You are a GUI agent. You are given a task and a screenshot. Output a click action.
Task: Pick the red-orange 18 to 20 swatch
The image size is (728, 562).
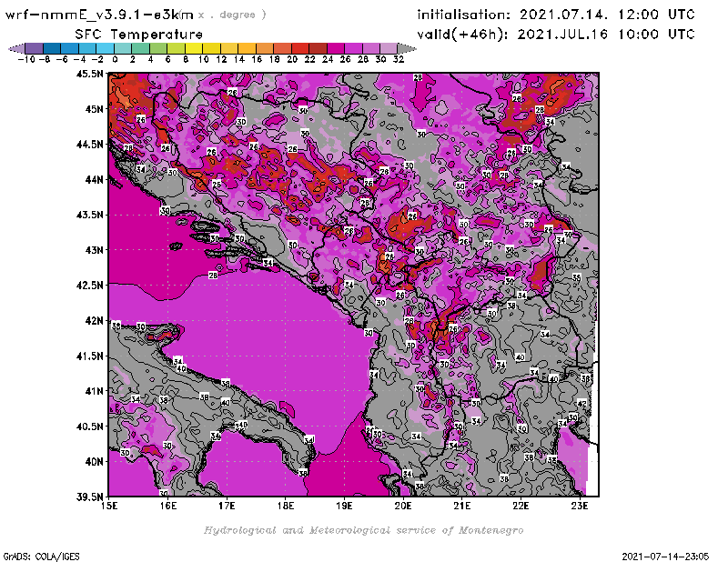(282, 49)
